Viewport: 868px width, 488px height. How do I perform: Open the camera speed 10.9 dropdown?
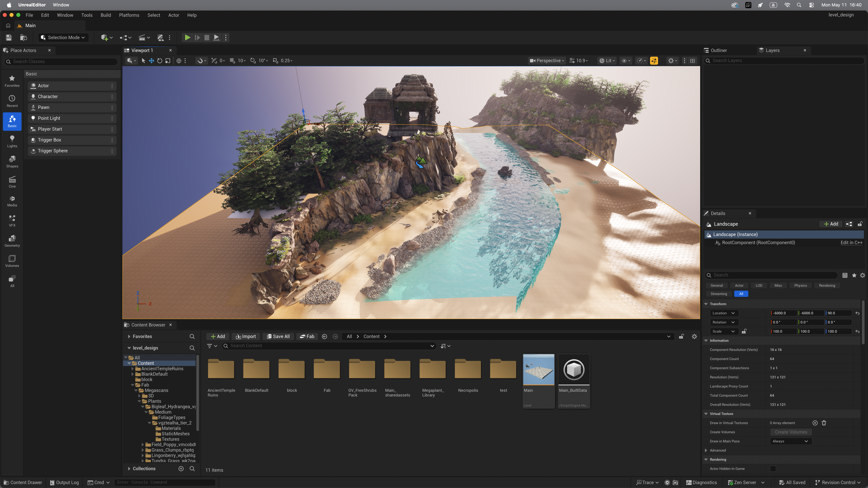tap(579, 61)
